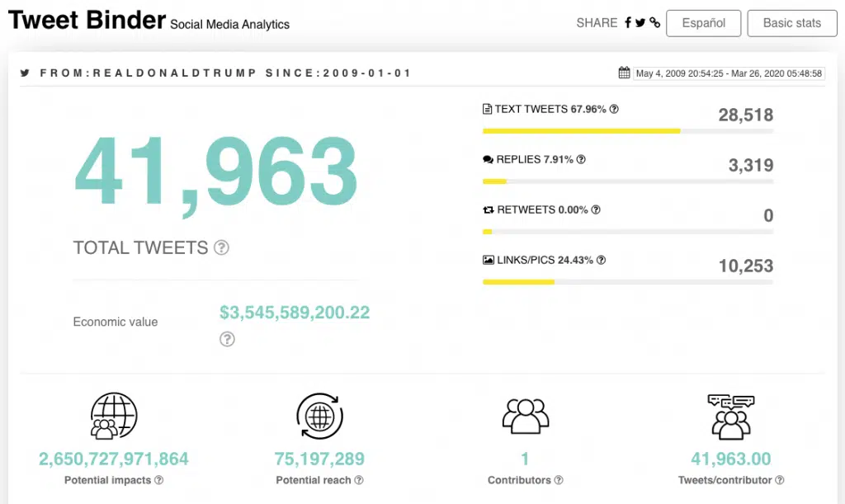Screen dimensions: 845x504
Task: Click the SHARE label
Action: pos(597,22)
